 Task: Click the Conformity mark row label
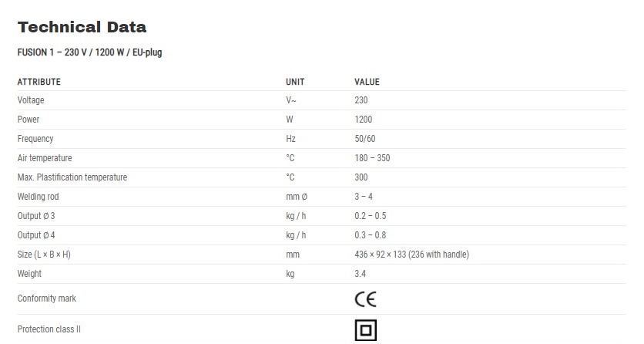[47, 298]
